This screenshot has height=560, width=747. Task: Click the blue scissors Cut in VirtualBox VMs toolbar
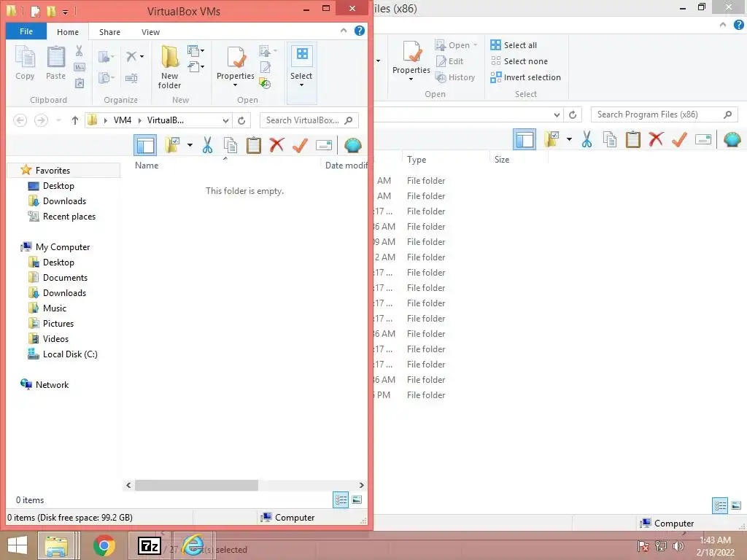207,145
